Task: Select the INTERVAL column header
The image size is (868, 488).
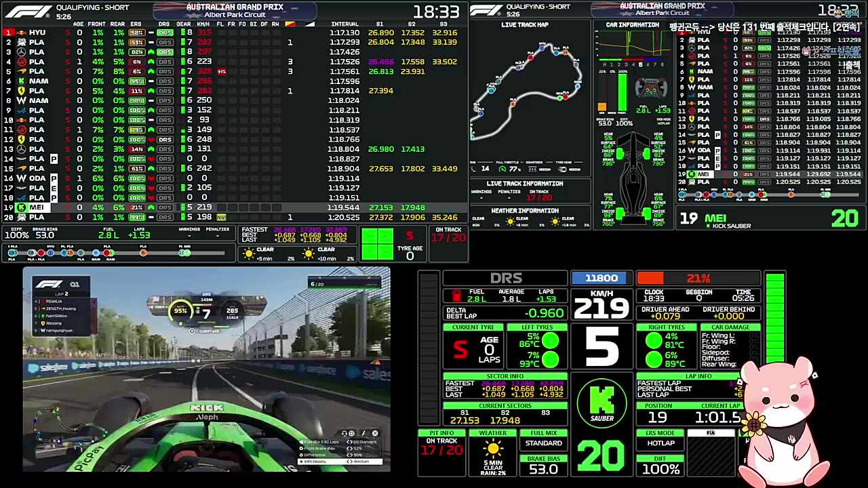Action: [344, 24]
